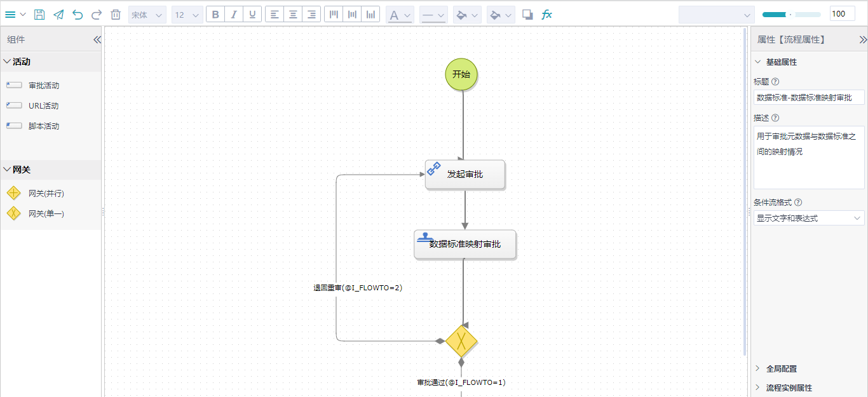Toggle bold text formatting
Screen dimensions: 868x397
pos(215,15)
